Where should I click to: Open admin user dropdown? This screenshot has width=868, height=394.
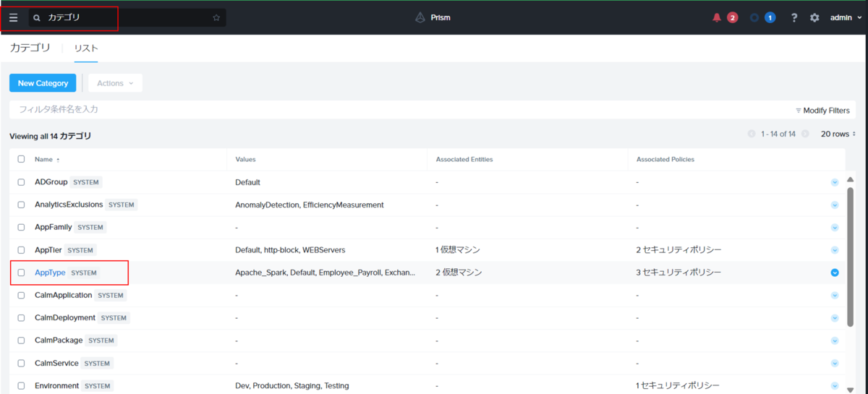point(846,17)
